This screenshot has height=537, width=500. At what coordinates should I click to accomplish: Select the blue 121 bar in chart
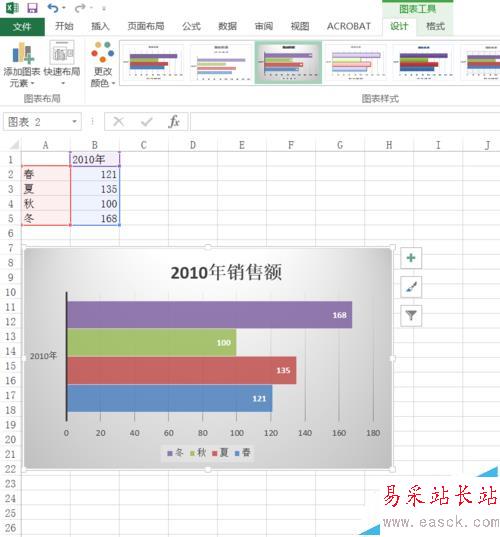click(x=170, y=398)
